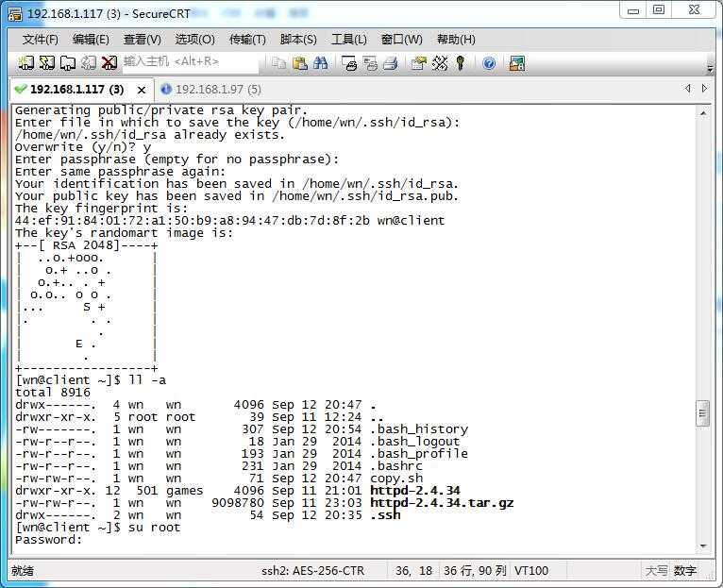The width and height of the screenshot is (723, 588).
Task: Click the host input field <Alt+R>
Action: [191, 61]
